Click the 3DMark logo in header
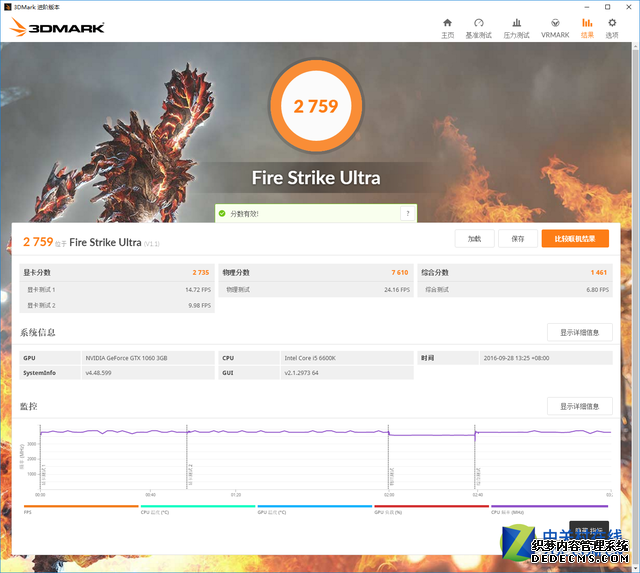The width and height of the screenshot is (640, 573). tap(57, 27)
